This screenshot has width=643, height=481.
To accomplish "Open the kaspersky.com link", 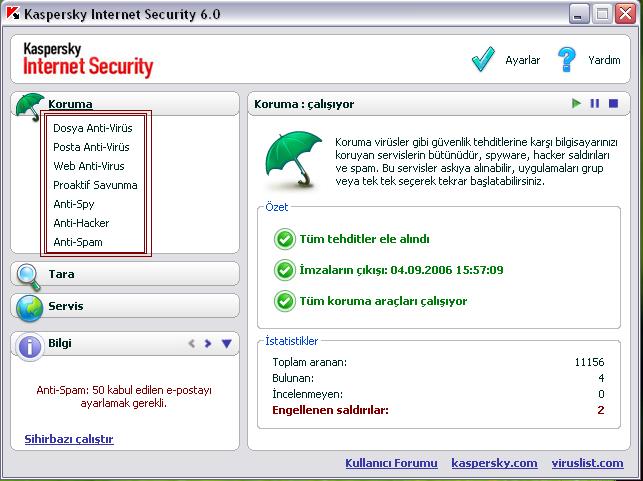I will (x=494, y=463).
